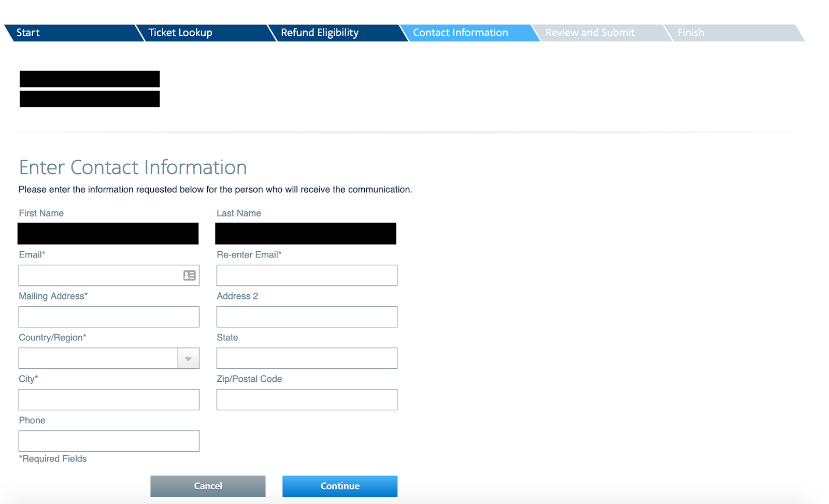Click the City input field
This screenshot has width=829, height=504.
pyautogui.click(x=109, y=399)
